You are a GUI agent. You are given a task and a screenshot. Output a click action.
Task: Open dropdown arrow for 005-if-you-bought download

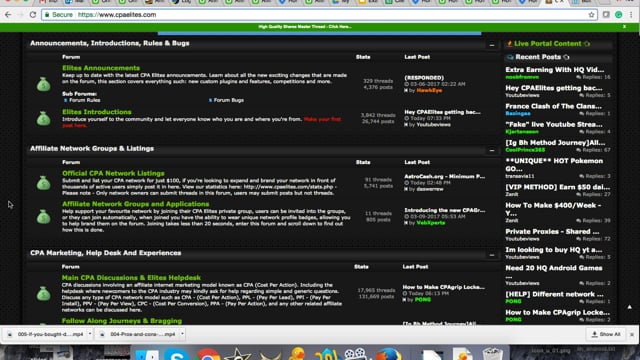click(90, 334)
